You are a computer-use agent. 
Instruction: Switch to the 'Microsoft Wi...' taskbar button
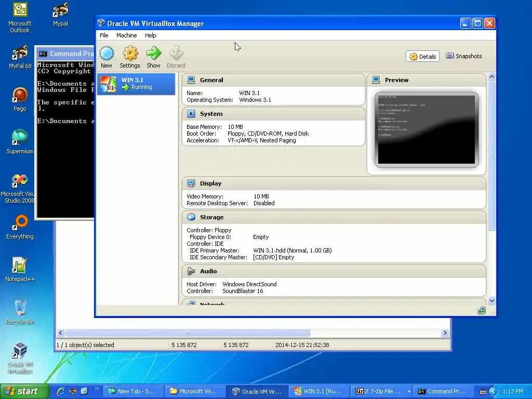pos(195,391)
